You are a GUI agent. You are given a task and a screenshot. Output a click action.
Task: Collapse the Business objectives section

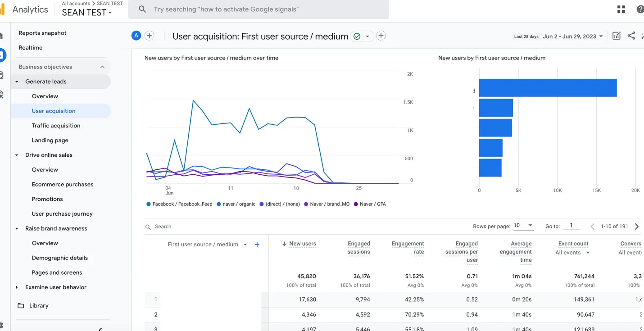(102, 67)
